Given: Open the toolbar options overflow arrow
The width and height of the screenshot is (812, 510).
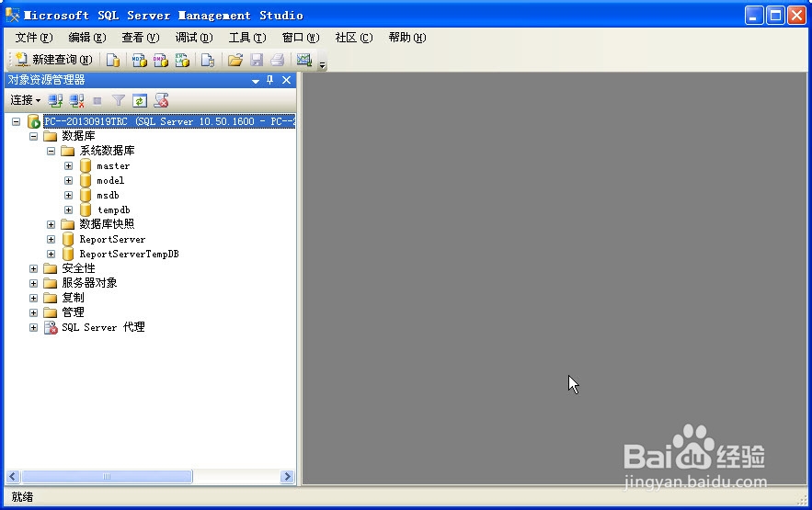Looking at the screenshot, I should click(322, 64).
